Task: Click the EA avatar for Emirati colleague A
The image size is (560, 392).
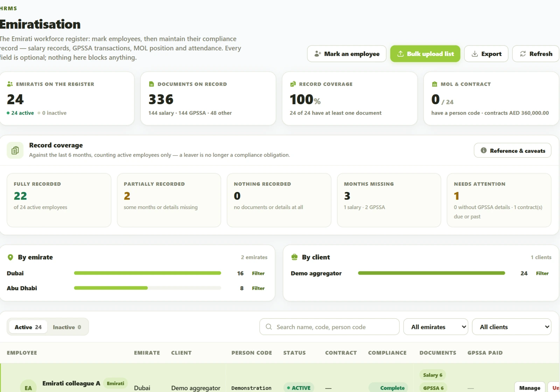Action: coord(28,386)
